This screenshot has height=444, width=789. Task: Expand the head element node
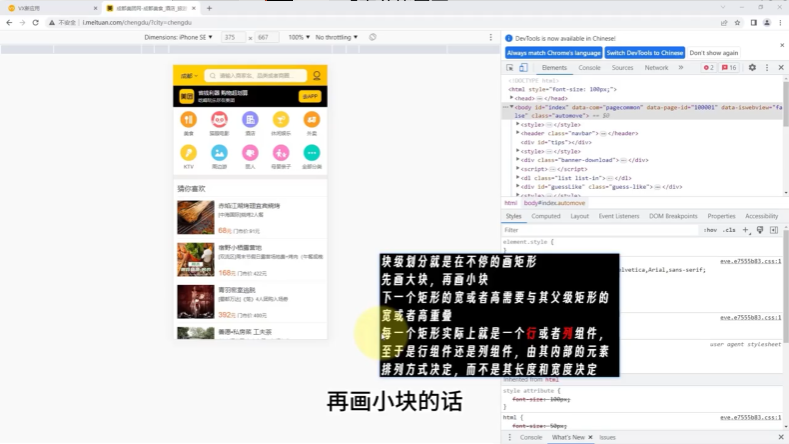click(512, 98)
